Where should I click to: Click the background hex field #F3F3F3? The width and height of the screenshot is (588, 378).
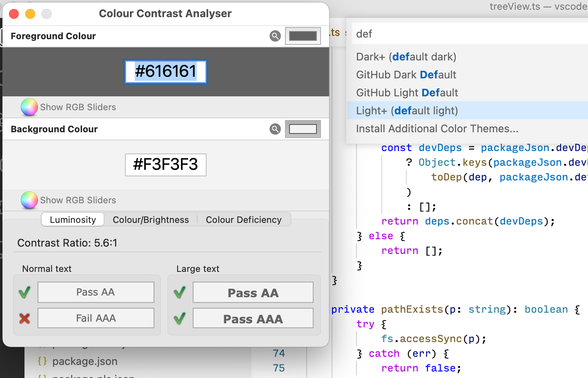(x=166, y=165)
